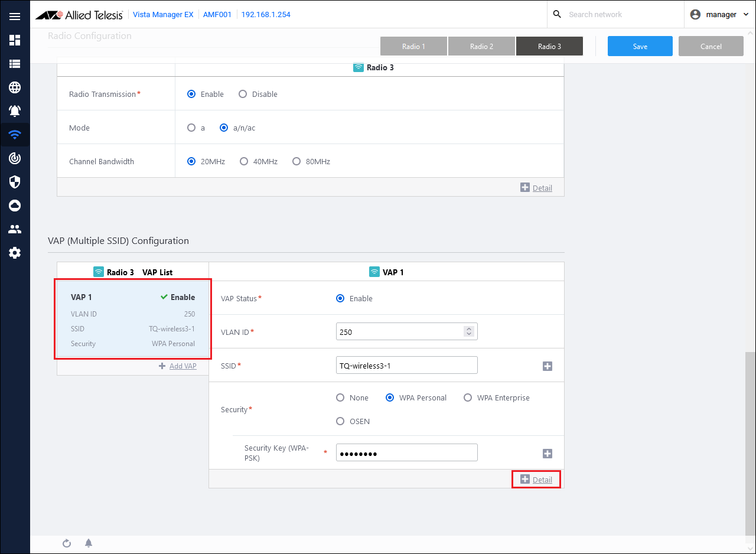Screen dimensions: 756x554
Task: Open the Dashboard icon in sidebar
Action: (x=15, y=40)
